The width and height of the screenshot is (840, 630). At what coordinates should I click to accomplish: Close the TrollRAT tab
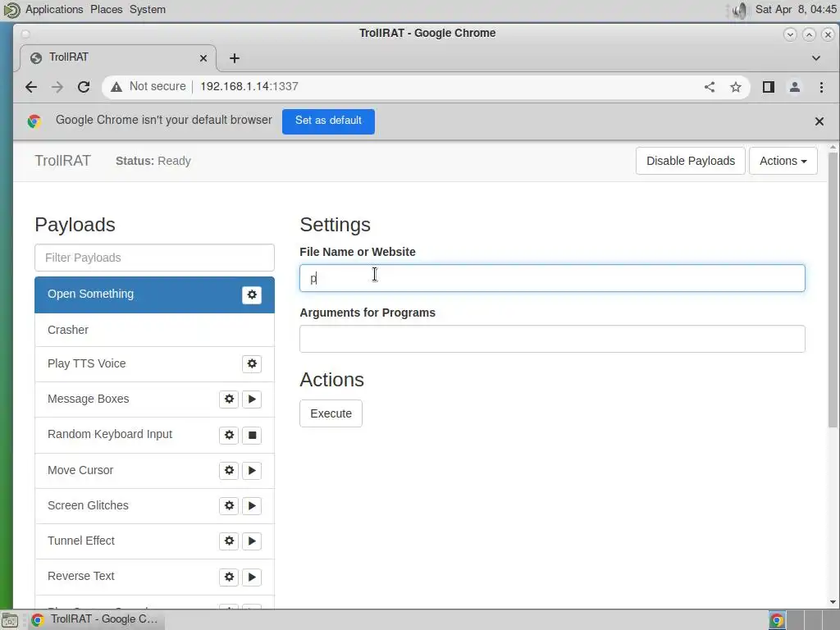tap(203, 58)
